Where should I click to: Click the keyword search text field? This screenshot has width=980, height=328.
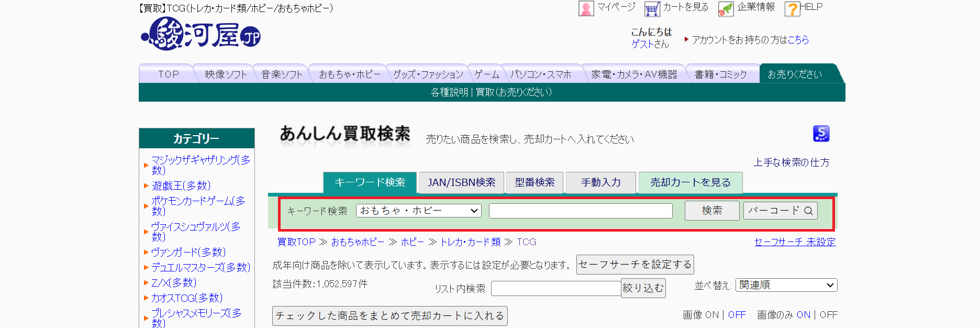pyautogui.click(x=580, y=211)
